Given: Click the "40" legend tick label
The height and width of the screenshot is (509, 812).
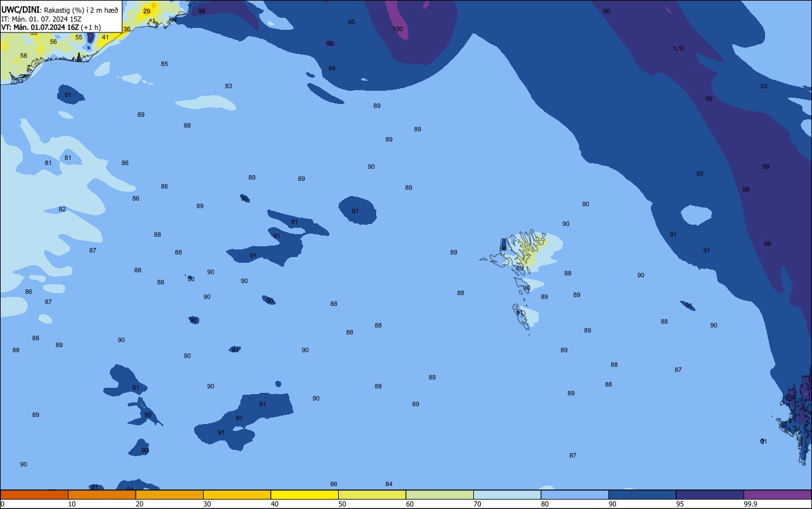Looking at the screenshot, I should pos(275,504).
